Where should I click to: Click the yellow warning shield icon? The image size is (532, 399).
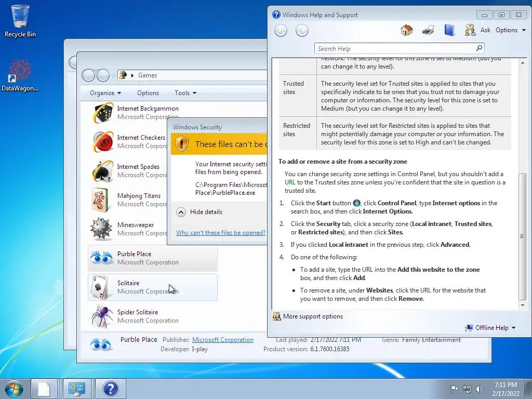click(181, 144)
